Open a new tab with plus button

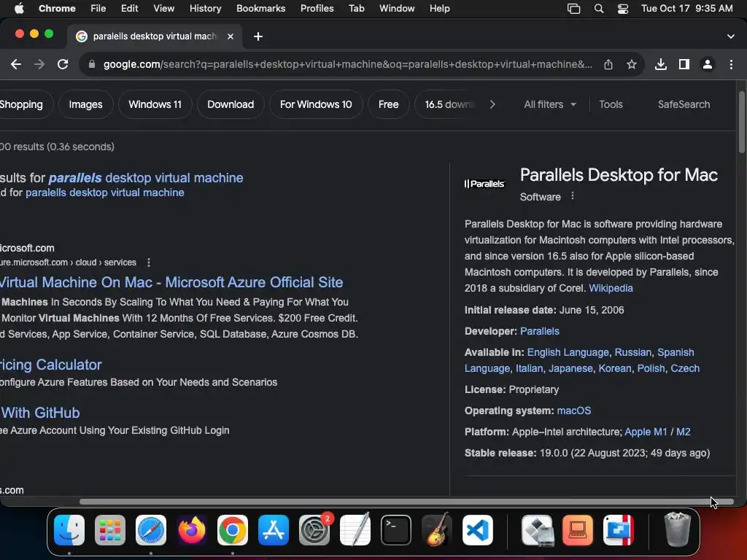258,36
